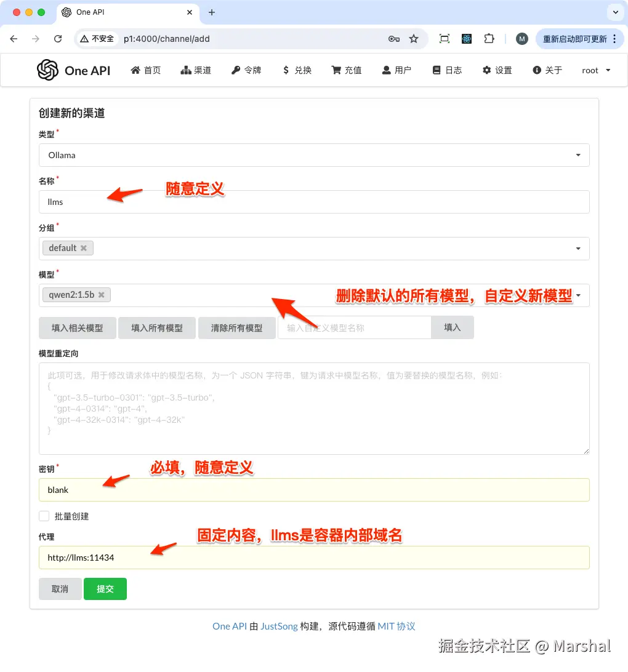Focus the custom model name input
This screenshot has width=628, height=672.
pos(355,328)
